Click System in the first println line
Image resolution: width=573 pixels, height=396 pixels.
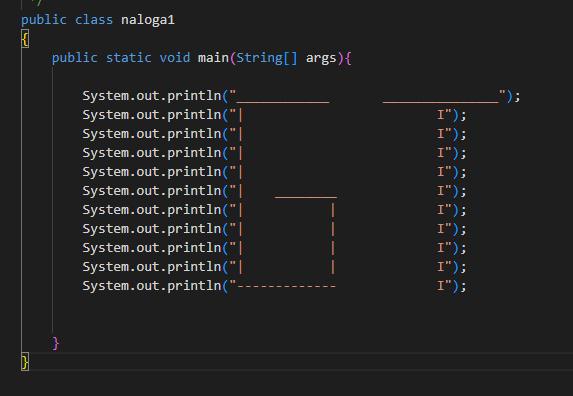(x=105, y=96)
